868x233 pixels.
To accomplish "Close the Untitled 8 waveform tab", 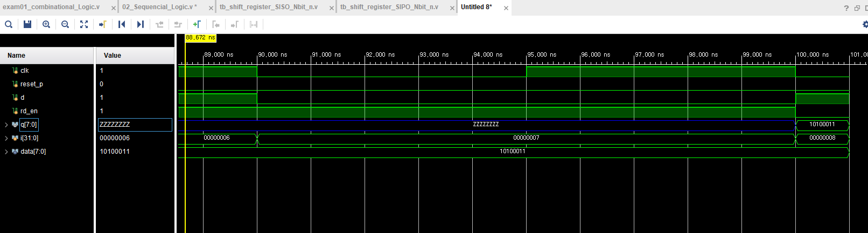I will pos(506,8).
